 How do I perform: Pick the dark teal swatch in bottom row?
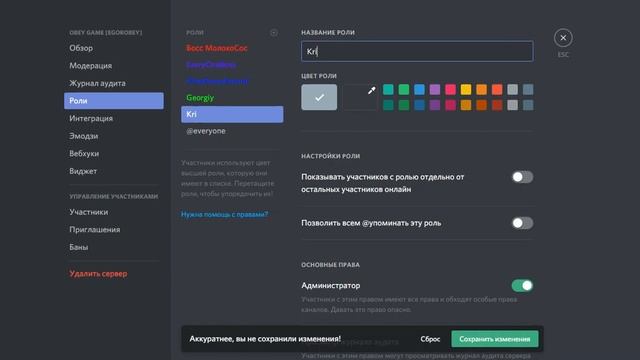(388, 105)
